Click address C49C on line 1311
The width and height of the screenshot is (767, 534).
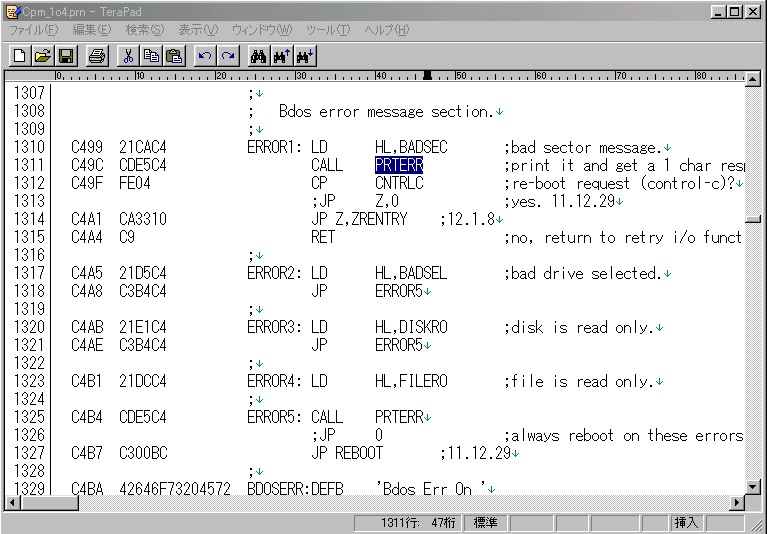tap(87, 165)
